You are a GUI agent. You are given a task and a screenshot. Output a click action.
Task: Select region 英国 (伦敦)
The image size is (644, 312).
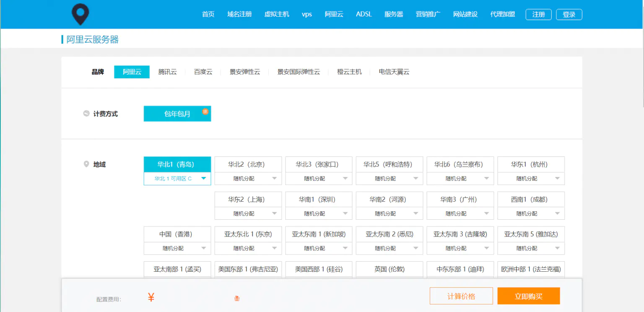click(x=390, y=269)
